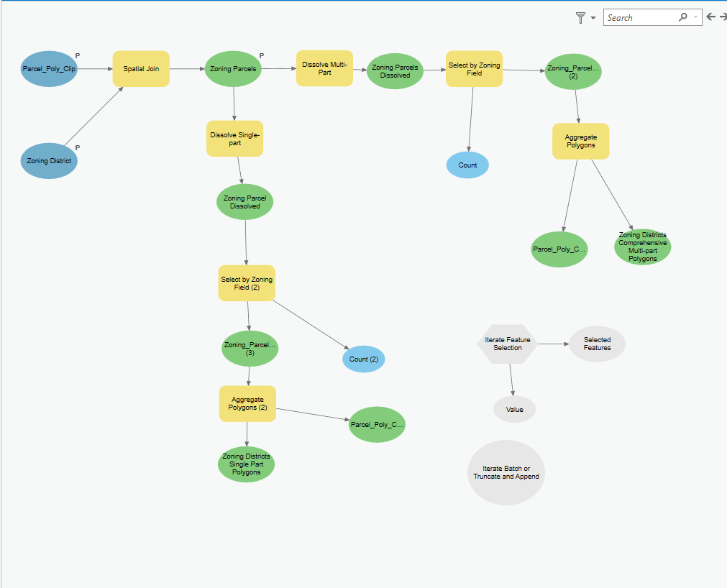The width and height of the screenshot is (727, 588).
Task: Click the search magnifier icon
Action: 683,17
